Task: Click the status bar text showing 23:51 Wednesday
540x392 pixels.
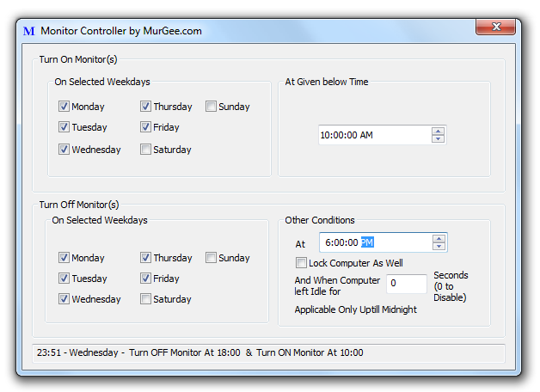Action: [x=199, y=352]
